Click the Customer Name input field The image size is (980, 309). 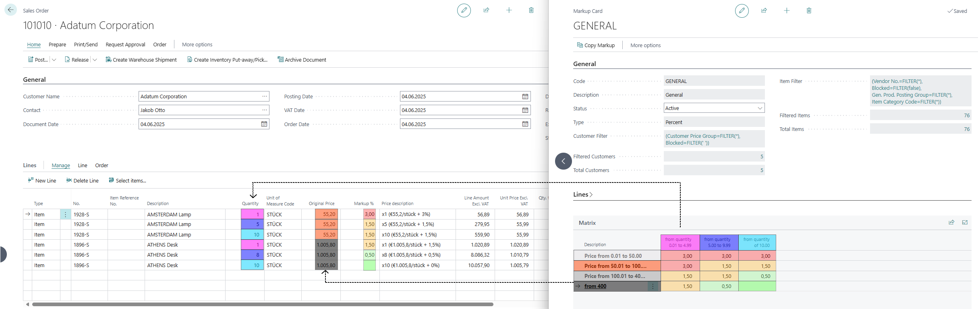[x=199, y=97]
